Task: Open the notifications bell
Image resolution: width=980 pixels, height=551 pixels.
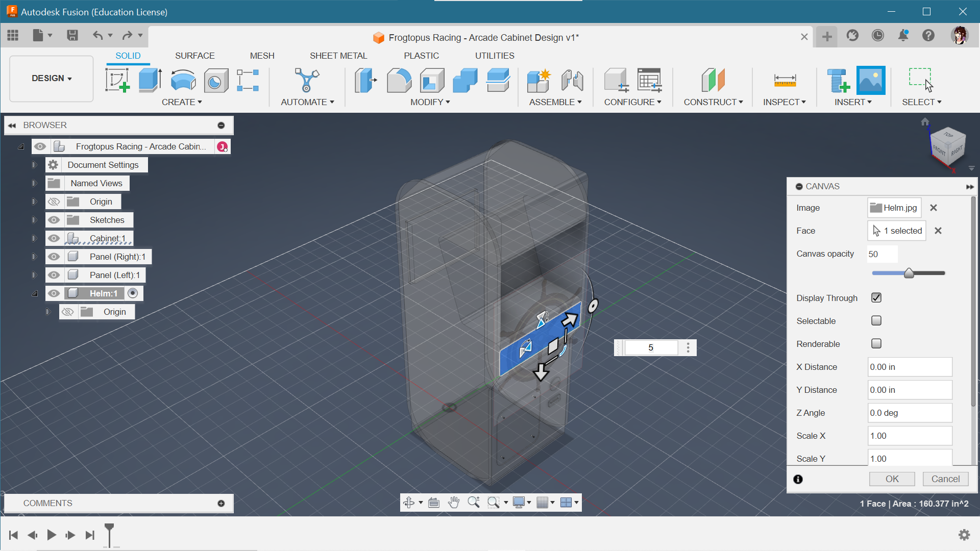Action: [x=903, y=35]
